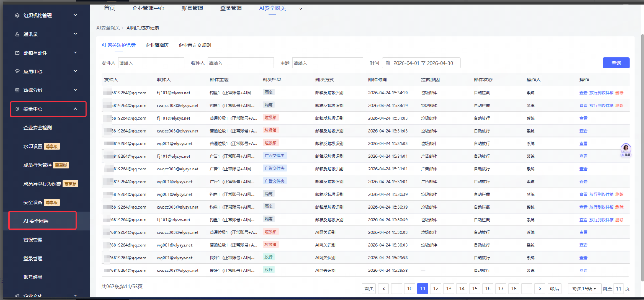Click the blue 查询 search button
Image resolution: width=644 pixels, height=300 pixels.
pyautogui.click(x=616, y=63)
